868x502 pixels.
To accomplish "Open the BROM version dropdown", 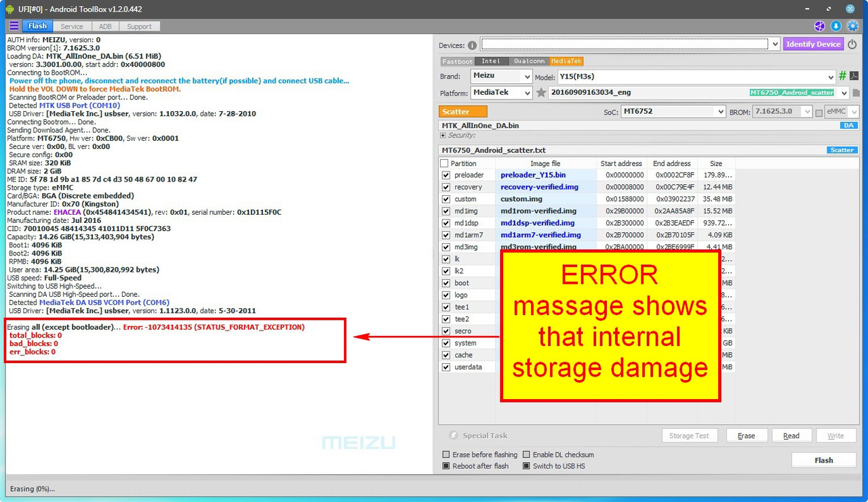I will 783,111.
